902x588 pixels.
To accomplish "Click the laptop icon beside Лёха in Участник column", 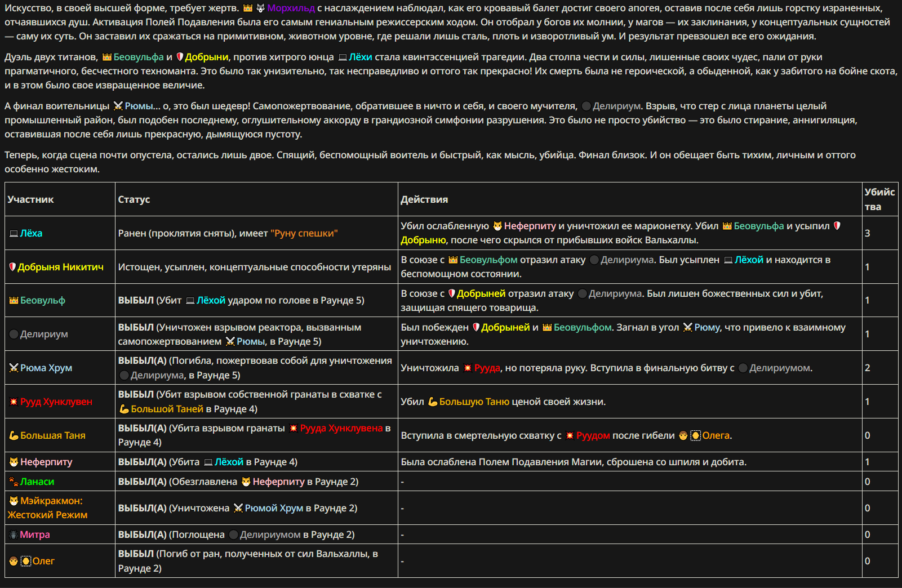I will click(14, 233).
